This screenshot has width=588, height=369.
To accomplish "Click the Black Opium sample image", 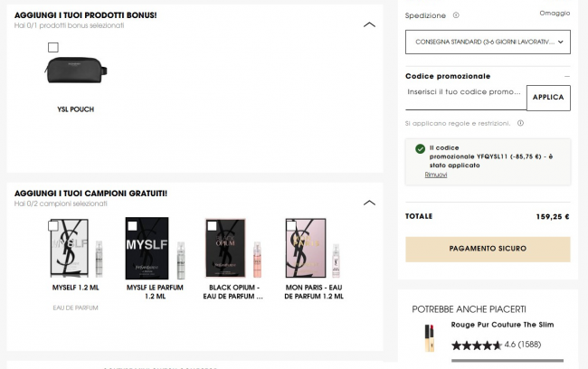I will [x=233, y=248].
